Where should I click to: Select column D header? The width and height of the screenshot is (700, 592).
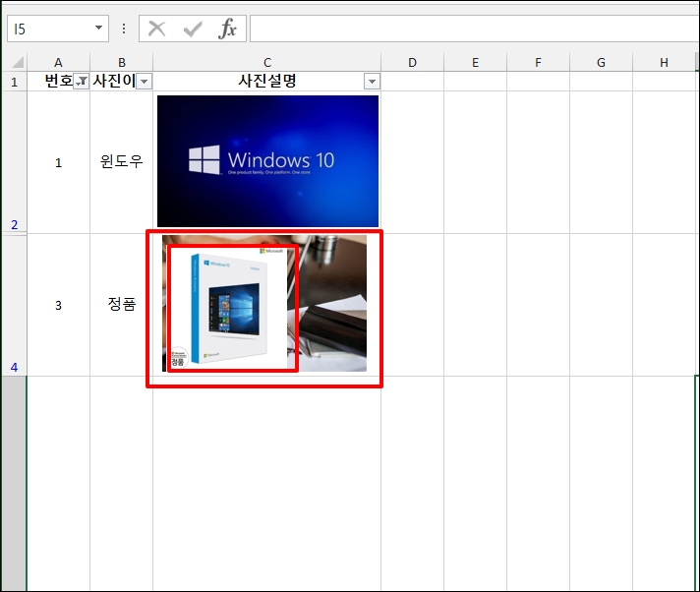pyautogui.click(x=413, y=62)
